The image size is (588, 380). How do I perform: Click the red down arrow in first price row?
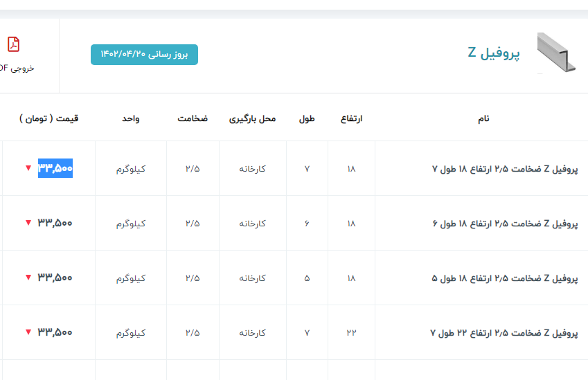pos(28,168)
